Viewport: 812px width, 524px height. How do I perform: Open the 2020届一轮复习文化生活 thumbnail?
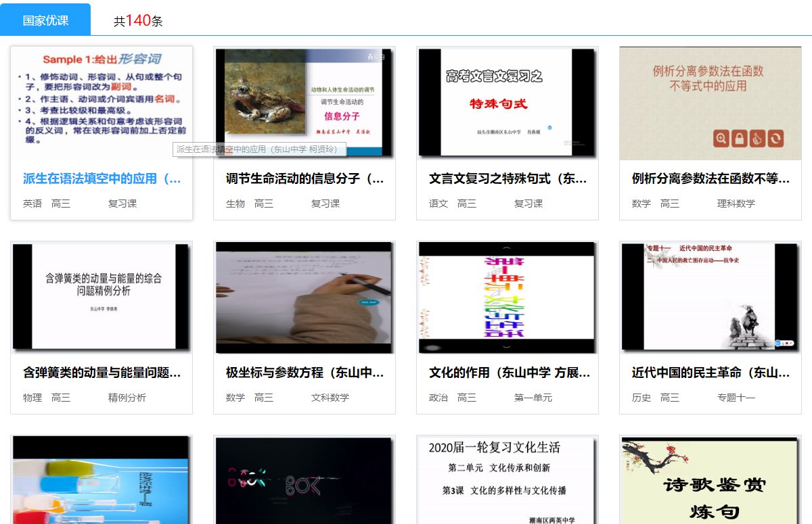click(507, 481)
